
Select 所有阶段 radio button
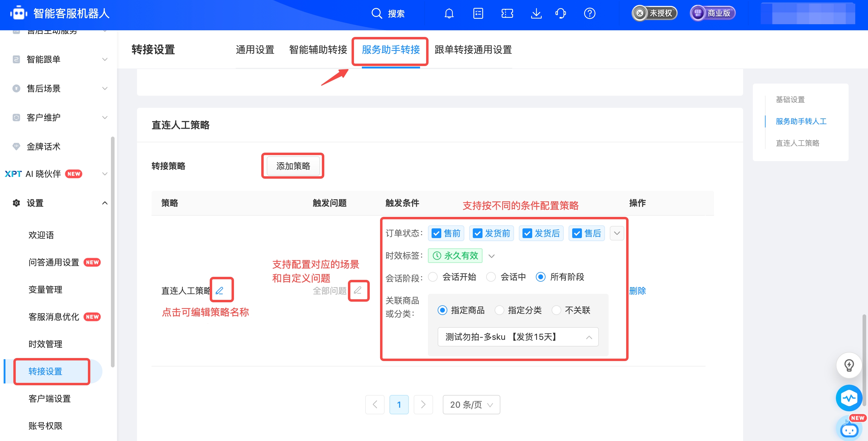(541, 277)
